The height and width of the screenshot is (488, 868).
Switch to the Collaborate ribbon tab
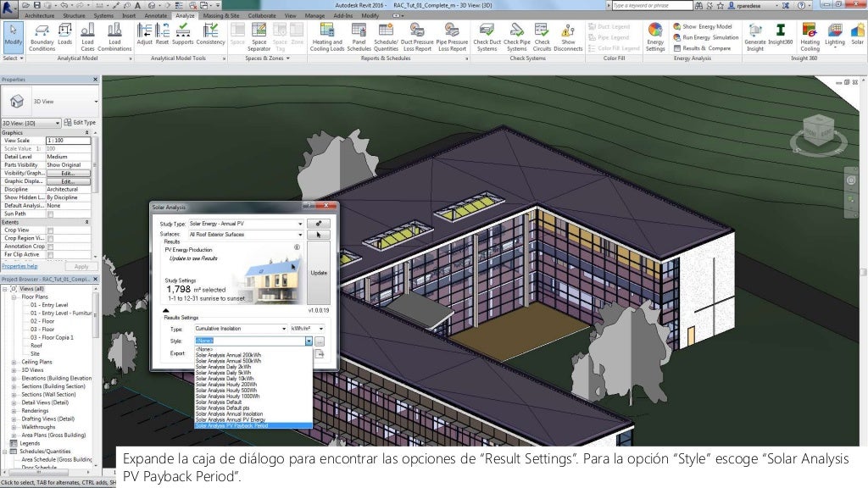coord(262,16)
